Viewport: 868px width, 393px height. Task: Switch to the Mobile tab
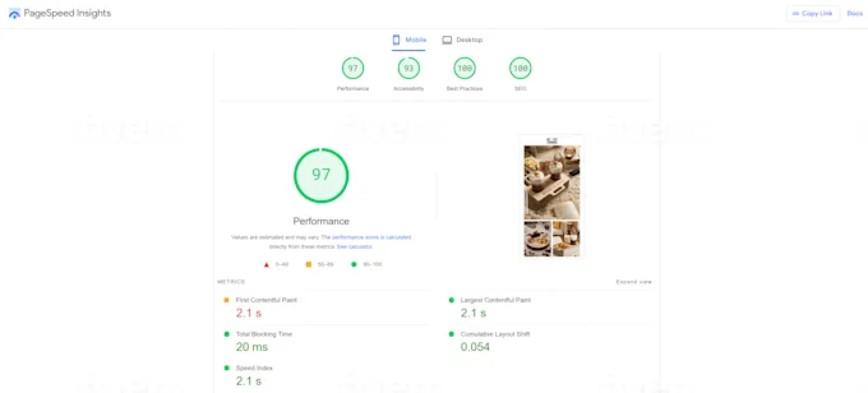(x=409, y=40)
